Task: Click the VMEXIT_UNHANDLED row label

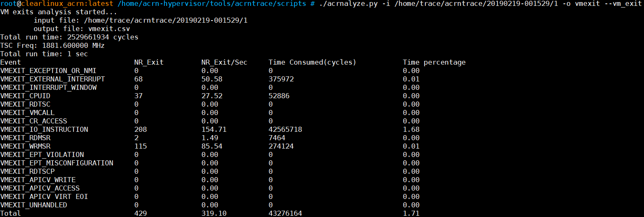Action: tap(34, 205)
